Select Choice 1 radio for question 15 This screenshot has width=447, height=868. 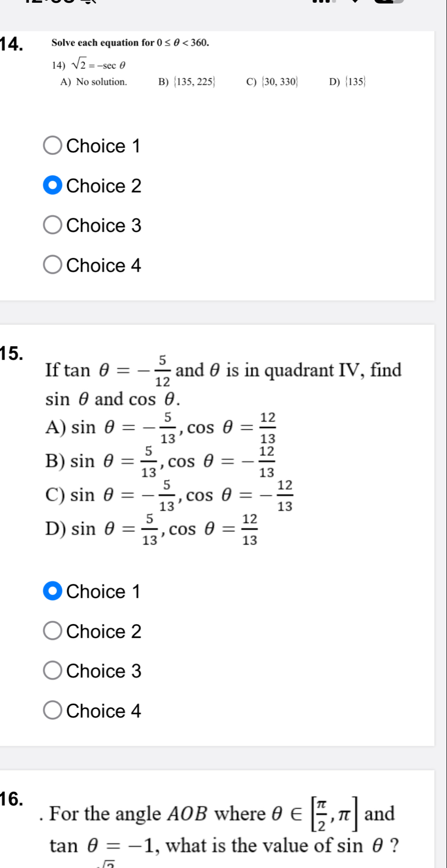[53, 591]
